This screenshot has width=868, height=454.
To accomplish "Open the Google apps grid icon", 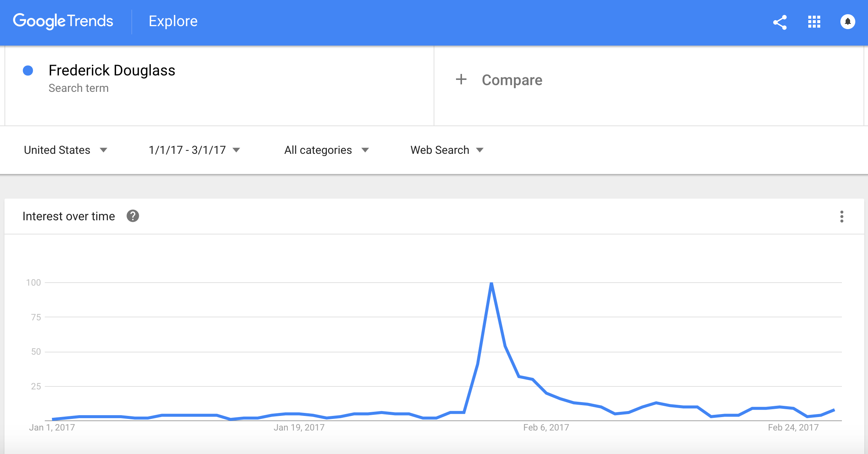I will click(x=814, y=22).
